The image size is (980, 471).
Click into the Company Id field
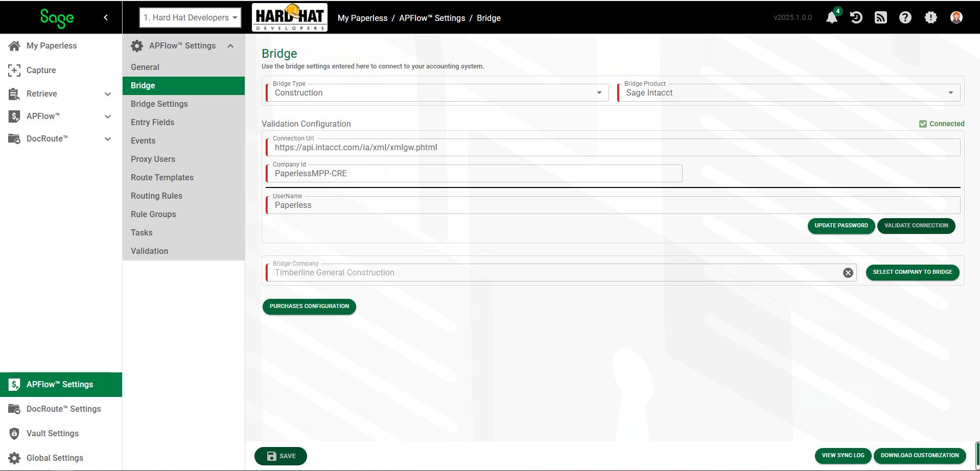point(474,173)
